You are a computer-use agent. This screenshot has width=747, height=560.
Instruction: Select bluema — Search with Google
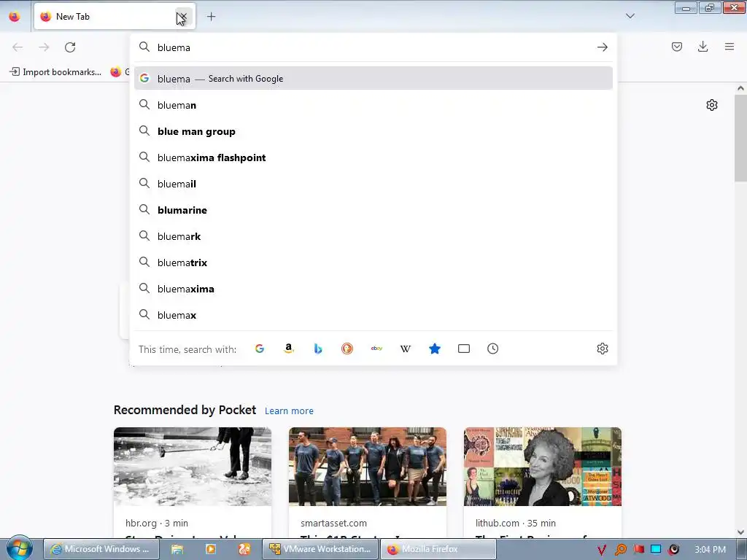tap(373, 79)
